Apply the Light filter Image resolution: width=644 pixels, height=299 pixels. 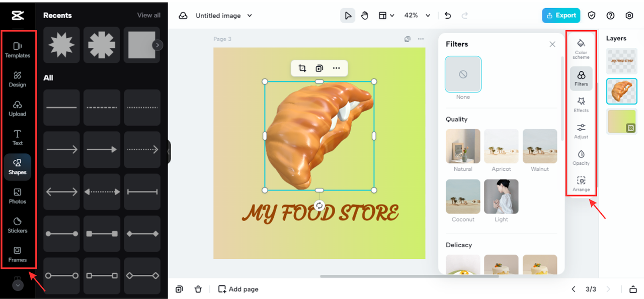coord(501,196)
